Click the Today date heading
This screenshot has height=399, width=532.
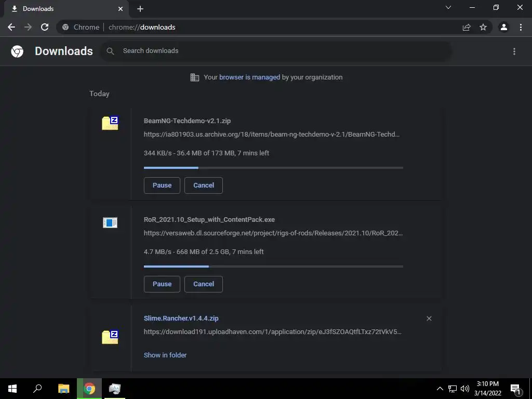tap(99, 94)
